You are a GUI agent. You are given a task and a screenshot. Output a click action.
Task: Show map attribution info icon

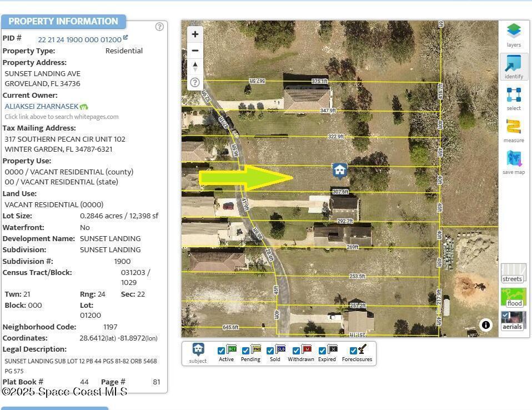(486, 325)
